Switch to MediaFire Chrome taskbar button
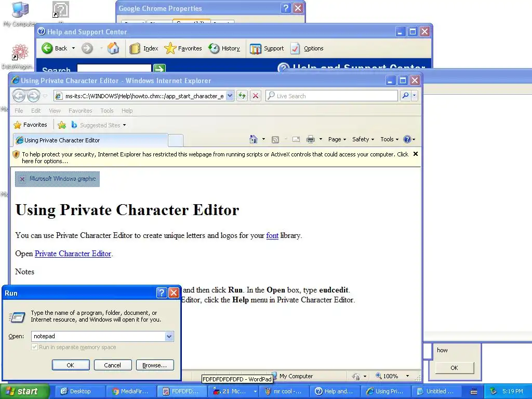The width and height of the screenshot is (532, 399). [x=131, y=392]
